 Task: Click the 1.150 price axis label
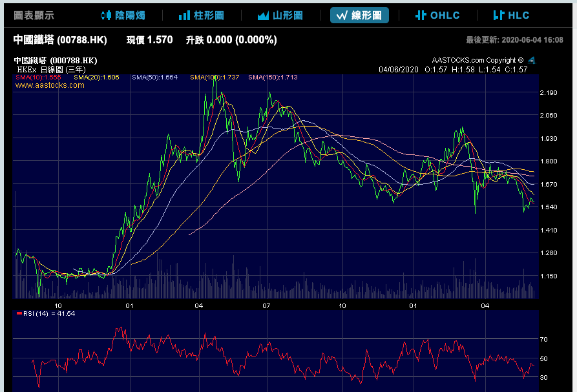pyautogui.click(x=549, y=276)
